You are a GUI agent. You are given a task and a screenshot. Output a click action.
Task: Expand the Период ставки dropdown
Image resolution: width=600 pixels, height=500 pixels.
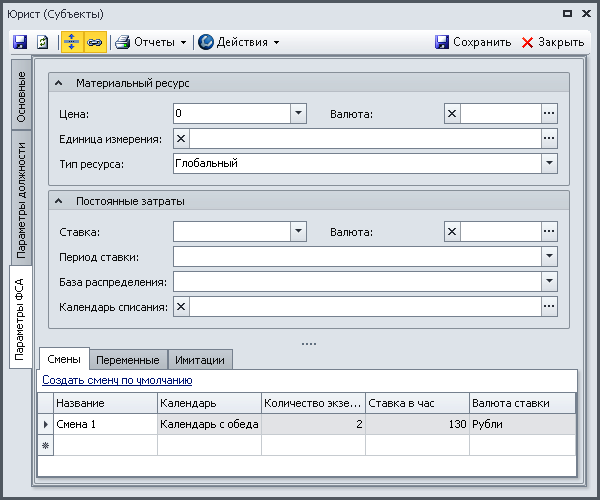[549, 257]
